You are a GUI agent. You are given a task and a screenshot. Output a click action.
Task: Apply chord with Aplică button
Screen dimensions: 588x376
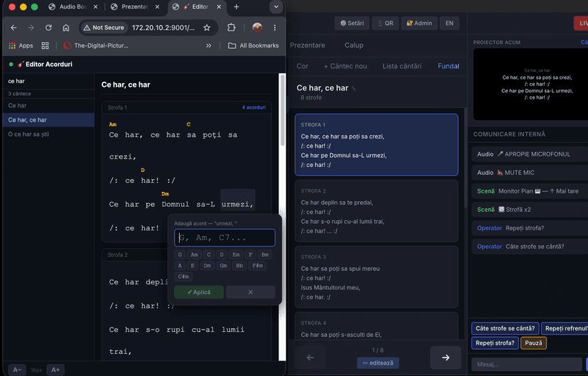point(199,292)
